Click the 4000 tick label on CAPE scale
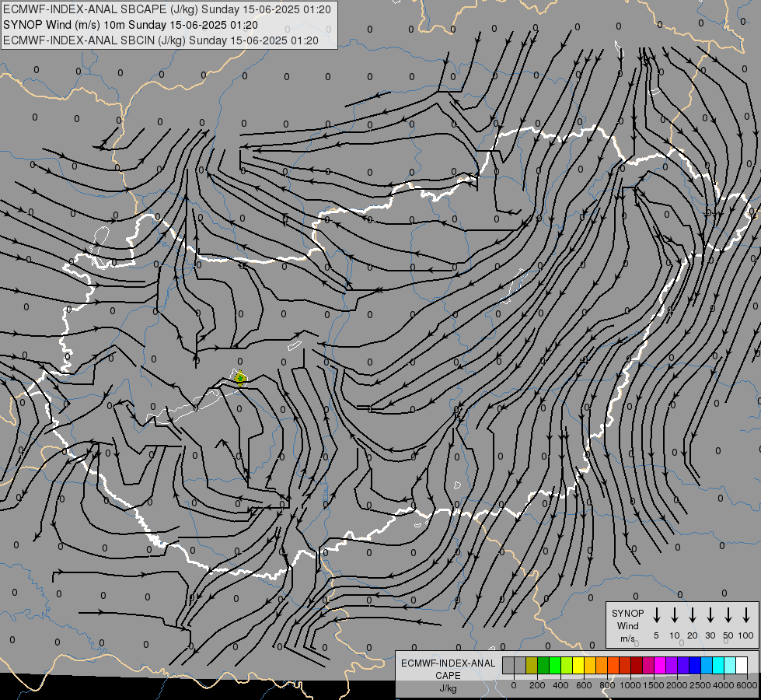The image size is (761, 700). point(724,685)
